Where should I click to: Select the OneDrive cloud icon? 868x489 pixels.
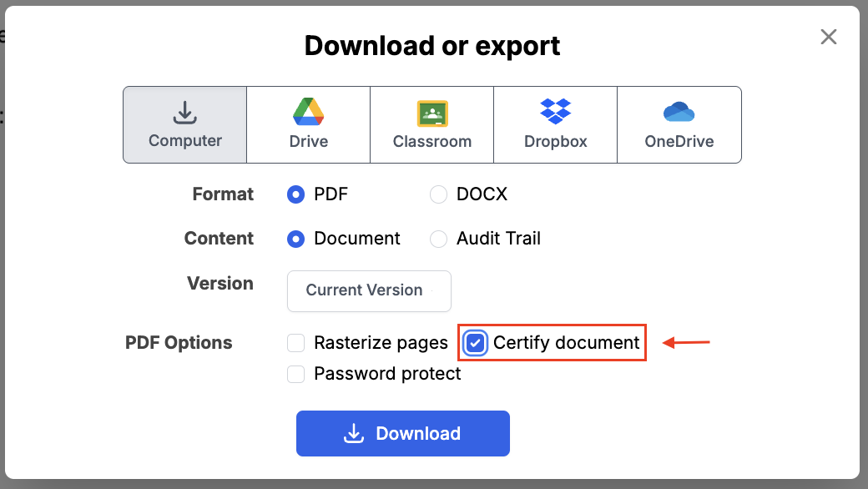679,112
